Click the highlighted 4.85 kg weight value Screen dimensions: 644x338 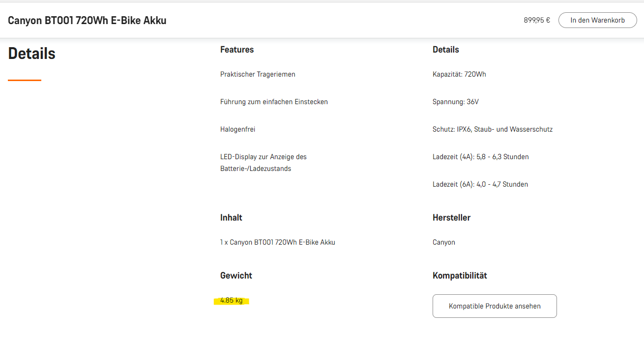point(232,301)
